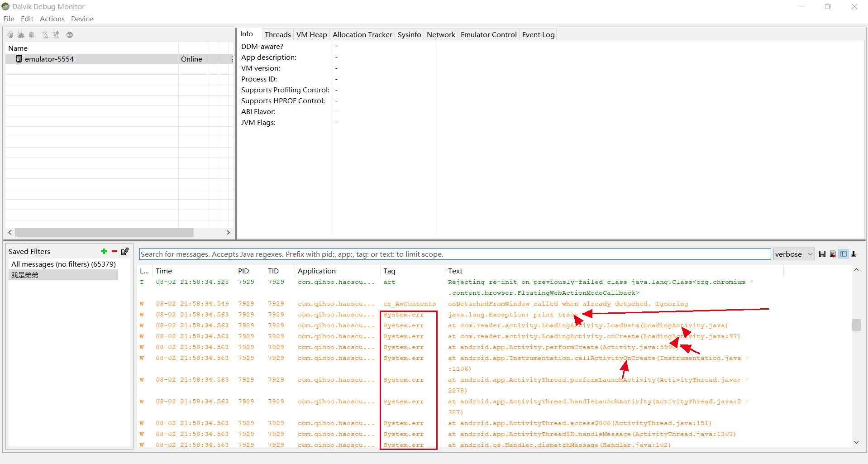Remove the selected logcat filter
This screenshot has height=464, width=868.
tap(114, 252)
